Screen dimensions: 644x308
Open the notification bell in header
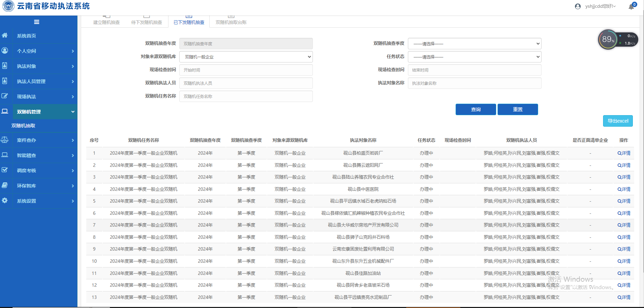(631, 6)
